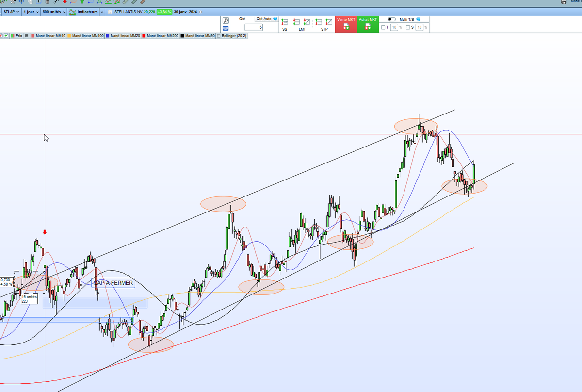Open the '1 jour' timeframe dropdown
582x392 pixels.
point(31,12)
